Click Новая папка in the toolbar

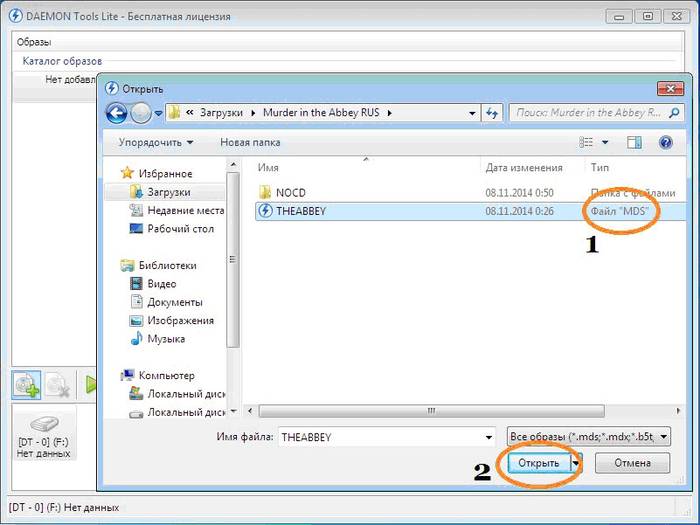[250, 143]
